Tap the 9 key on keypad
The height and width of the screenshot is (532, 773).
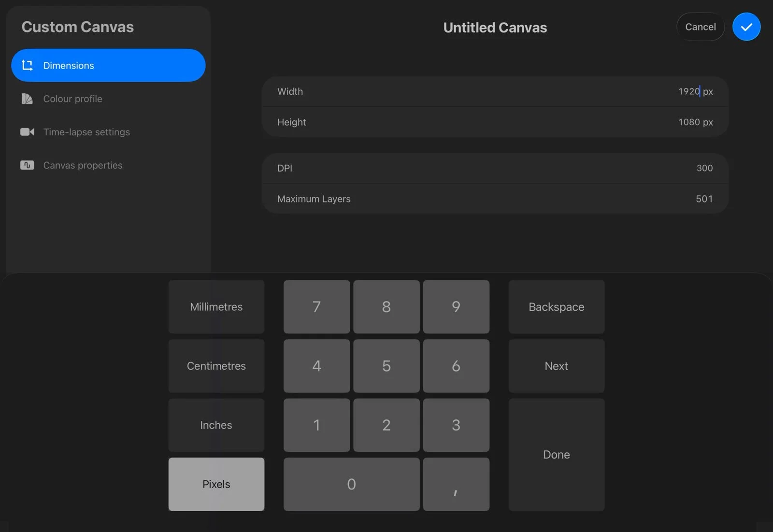pyautogui.click(x=456, y=307)
